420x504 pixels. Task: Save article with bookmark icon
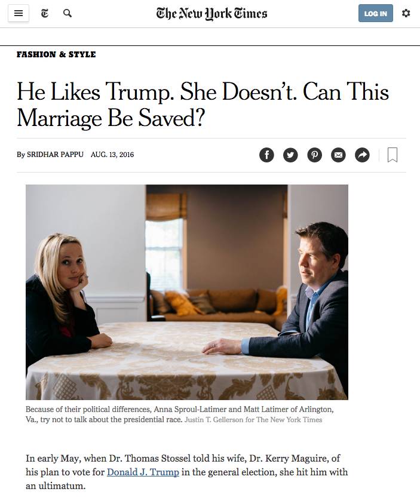tap(393, 155)
